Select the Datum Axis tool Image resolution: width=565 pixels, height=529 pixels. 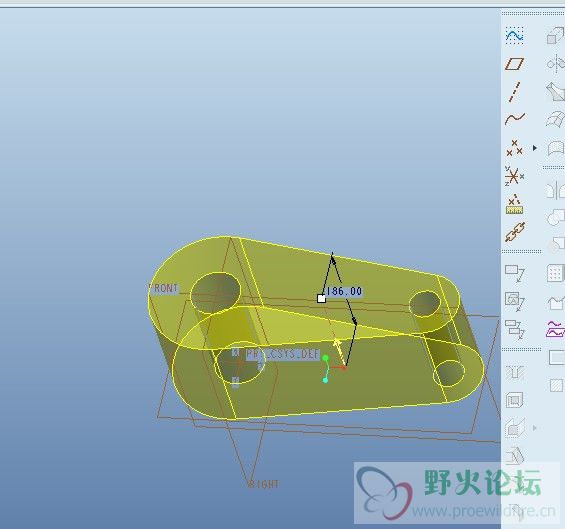point(515,92)
